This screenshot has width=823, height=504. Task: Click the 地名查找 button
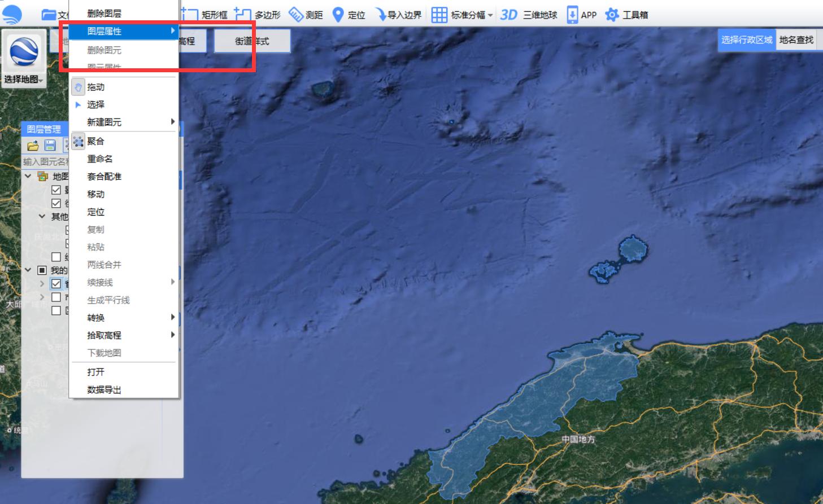tap(796, 40)
